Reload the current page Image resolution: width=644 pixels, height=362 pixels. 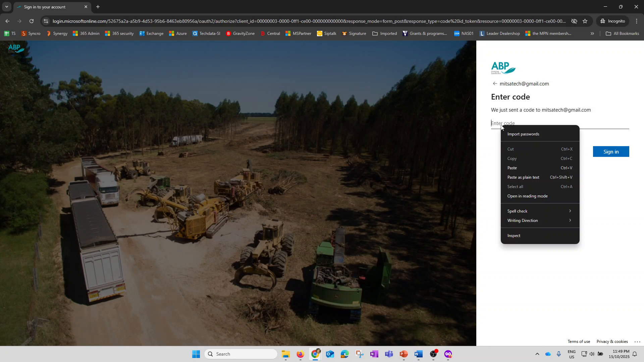point(32,21)
